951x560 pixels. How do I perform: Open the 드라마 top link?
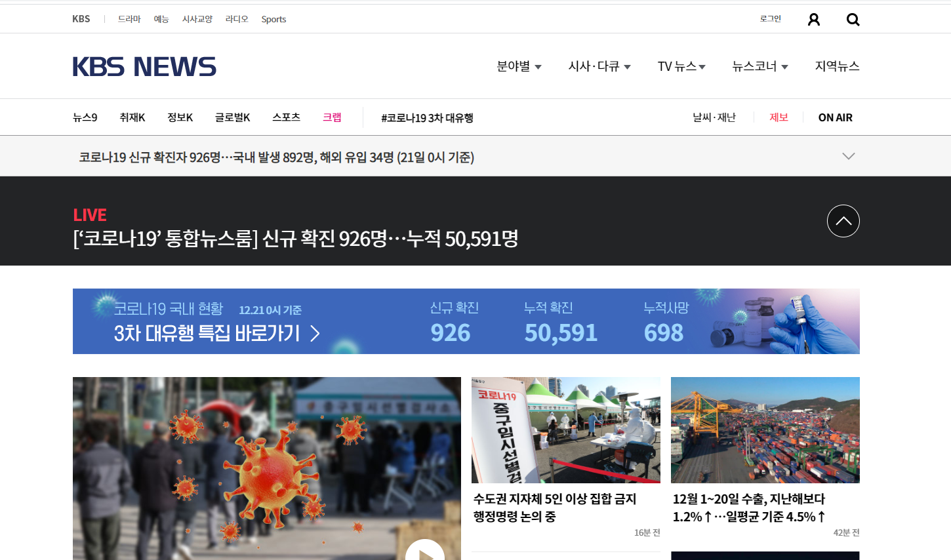coord(129,19)
